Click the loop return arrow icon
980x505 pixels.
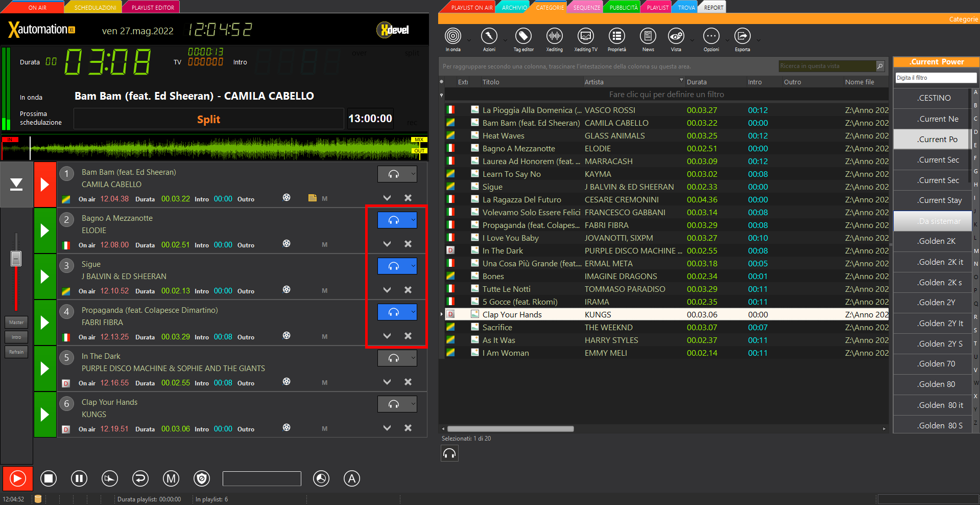(x=140, y=478)
